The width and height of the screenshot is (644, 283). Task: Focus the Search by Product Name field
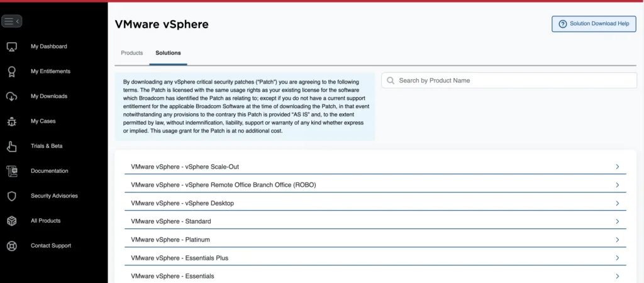509,80
